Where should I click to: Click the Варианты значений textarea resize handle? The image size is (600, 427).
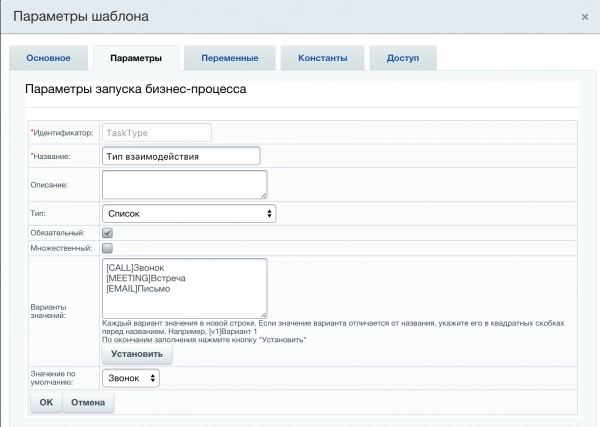pyautogui.click(x=263, y=314)
